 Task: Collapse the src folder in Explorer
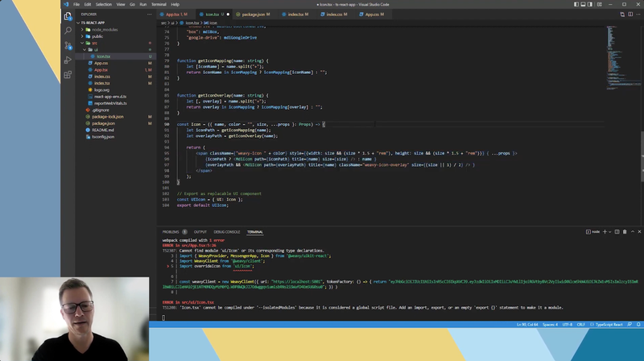93,43
